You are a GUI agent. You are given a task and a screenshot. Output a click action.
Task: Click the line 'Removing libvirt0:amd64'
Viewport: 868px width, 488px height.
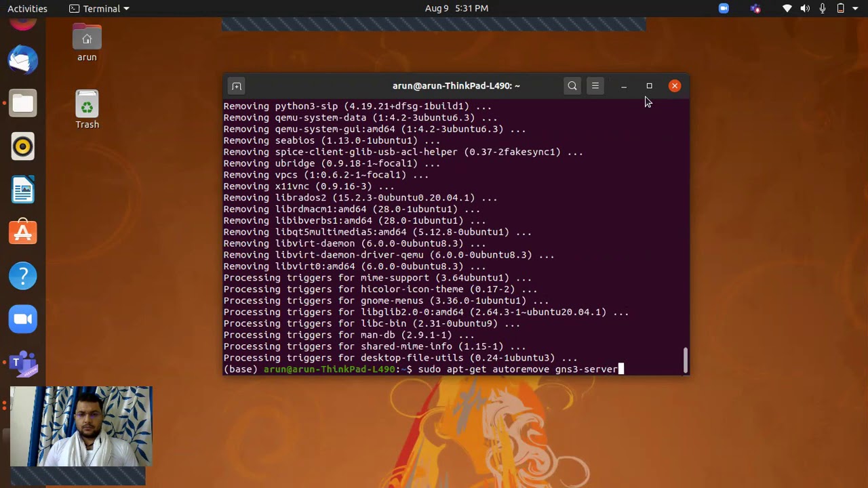(x=355, y=267)
